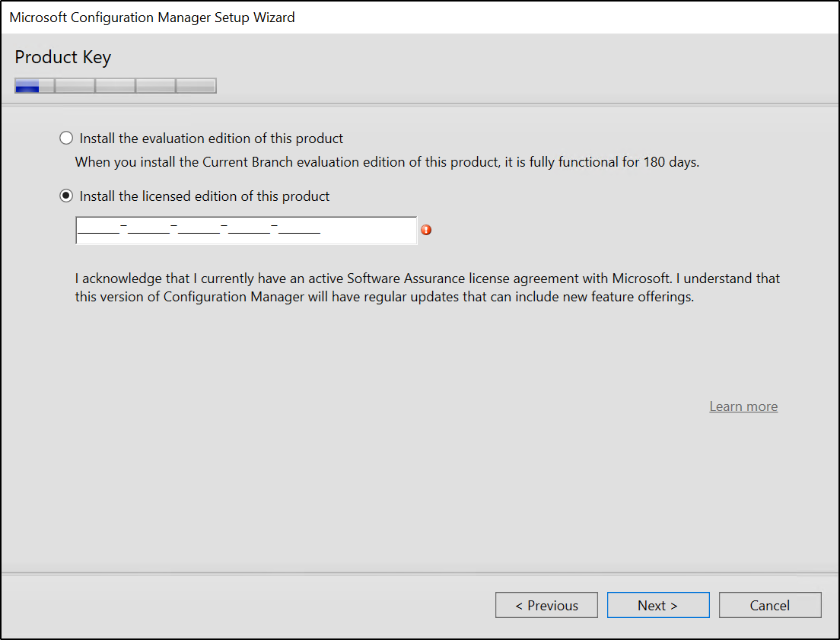Click the red error icon beside the key field
Screen dimensions: 840x640
[x=426, y=230]
